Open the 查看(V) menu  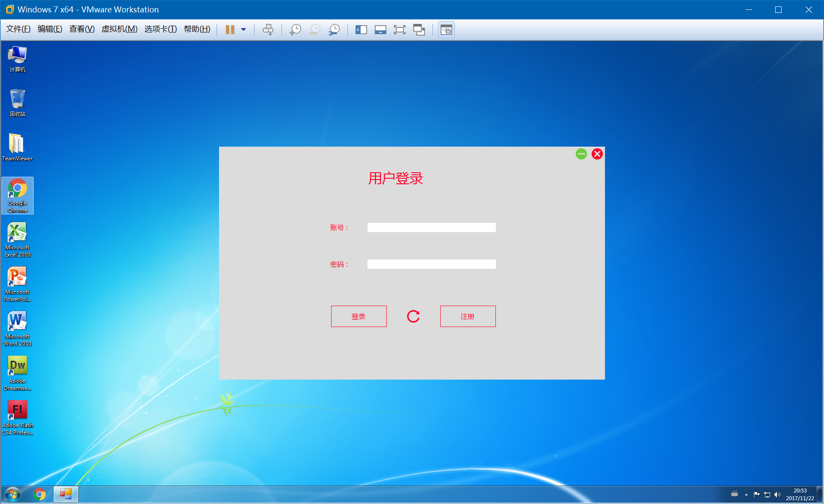pyautogui.click(x=82, y=29)
